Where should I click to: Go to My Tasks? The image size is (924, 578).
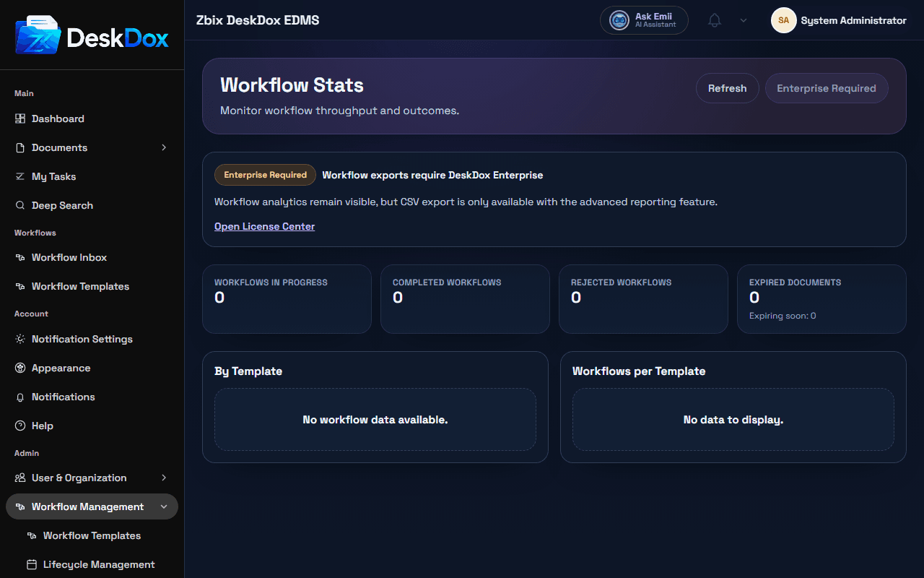point(92,176)
